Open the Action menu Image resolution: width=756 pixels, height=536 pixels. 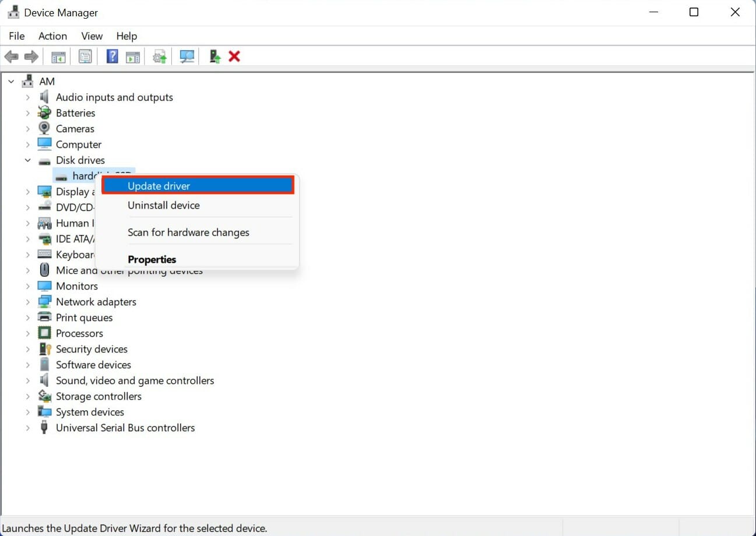pyautogui.click(x=52, y=36)
